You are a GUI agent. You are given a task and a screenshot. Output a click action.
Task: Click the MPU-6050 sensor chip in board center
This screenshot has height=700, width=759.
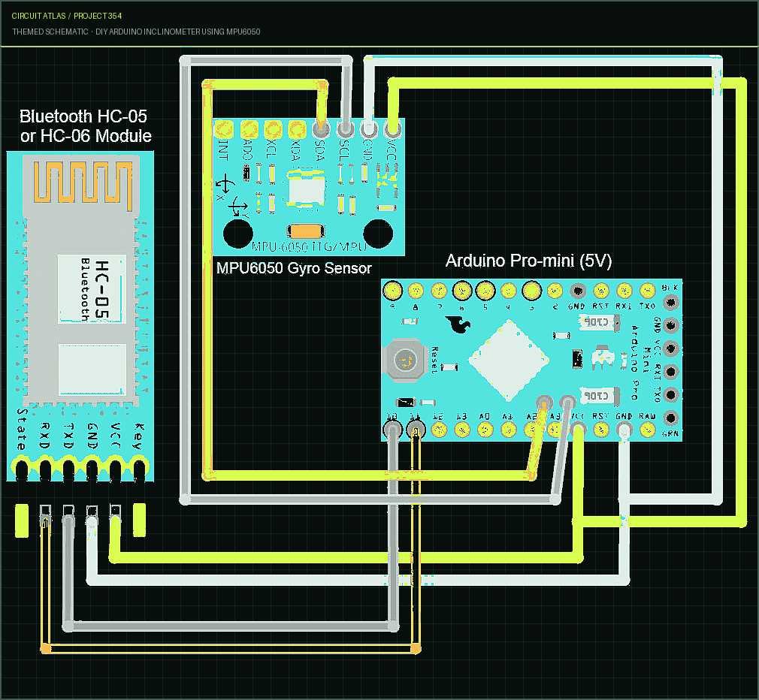point(306,189)
